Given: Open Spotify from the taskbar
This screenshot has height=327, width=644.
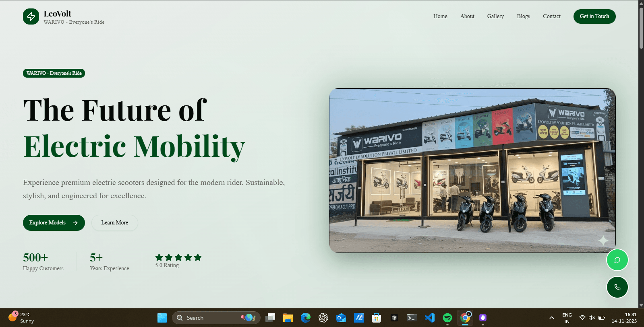Looking at the screenshot, I should coord(447,318).
